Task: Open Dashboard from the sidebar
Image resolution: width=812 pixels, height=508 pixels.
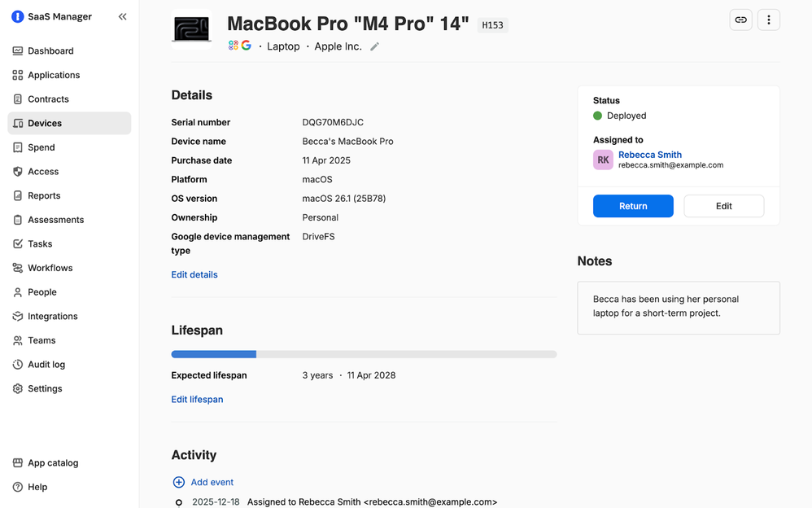Action: pyautogui.click(x=50, y=50)
